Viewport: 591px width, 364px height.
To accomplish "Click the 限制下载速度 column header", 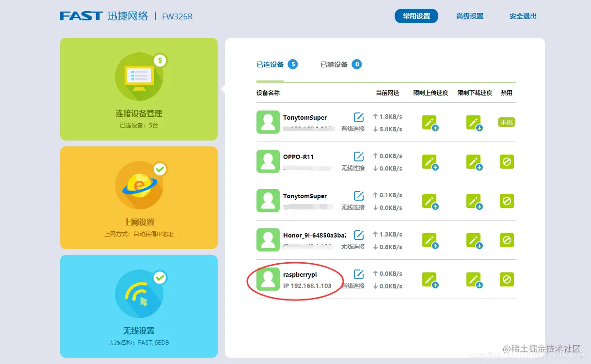I will [x=475, y=93].
